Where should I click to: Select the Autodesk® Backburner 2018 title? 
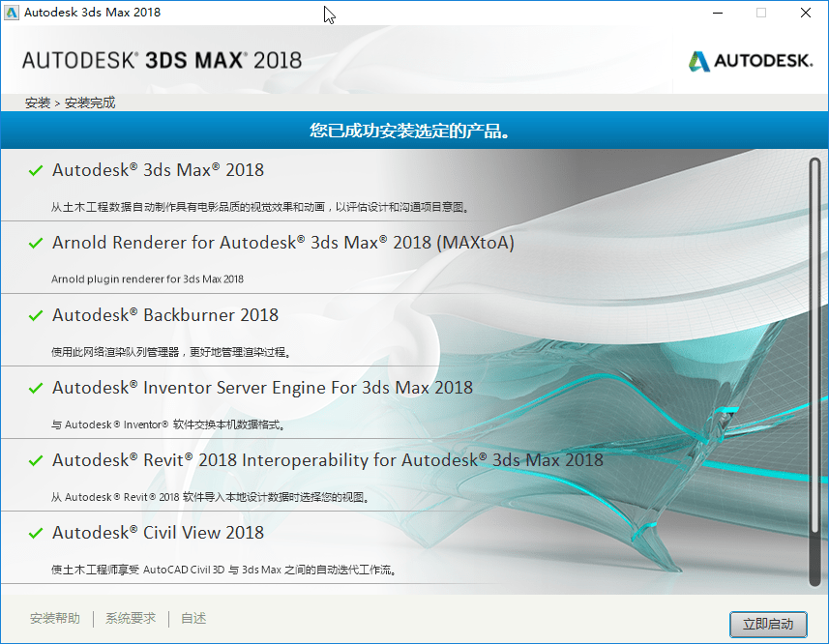click(x=165, y=315)
